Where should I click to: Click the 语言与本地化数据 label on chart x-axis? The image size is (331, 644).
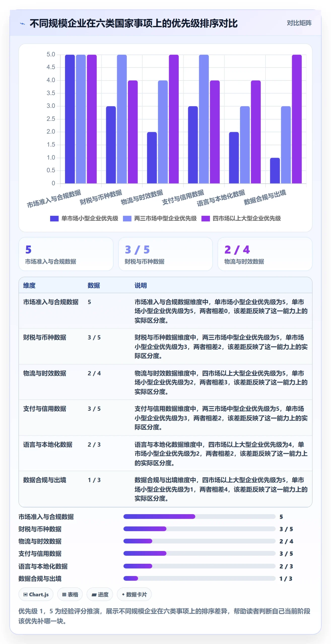pyautogui.click(x=221, y=198)
